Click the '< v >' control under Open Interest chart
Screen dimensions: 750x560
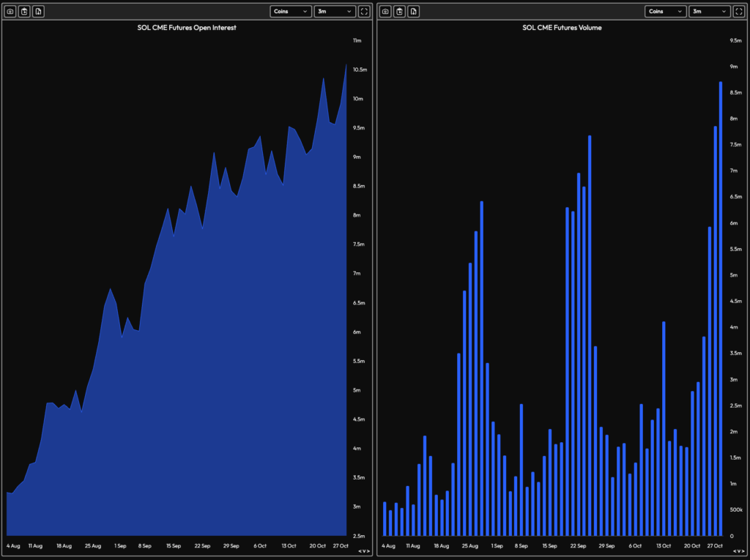(x=364, y=551)
